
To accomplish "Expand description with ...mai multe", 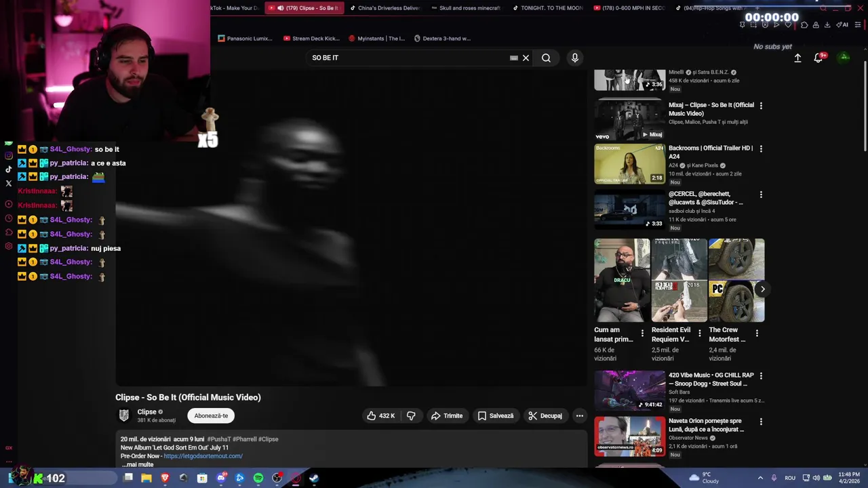I will pyautogui.click(x=138, y=464).
